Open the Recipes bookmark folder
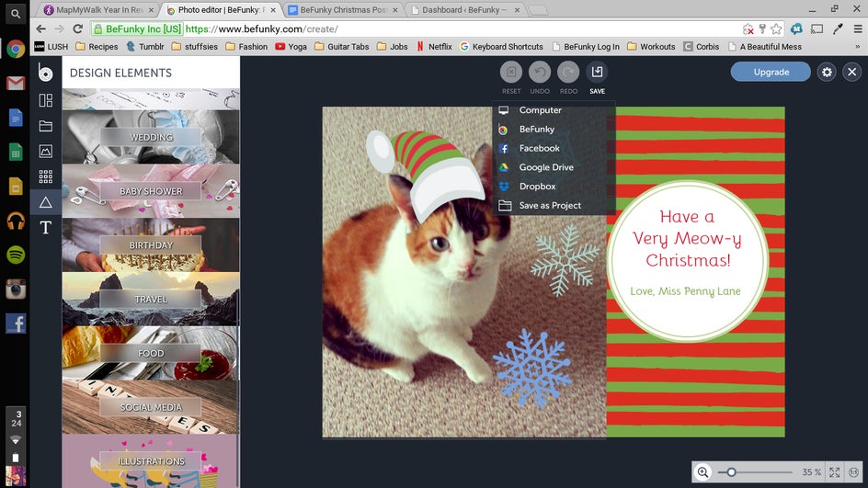 pyautogui.click(x=97, y=47)
